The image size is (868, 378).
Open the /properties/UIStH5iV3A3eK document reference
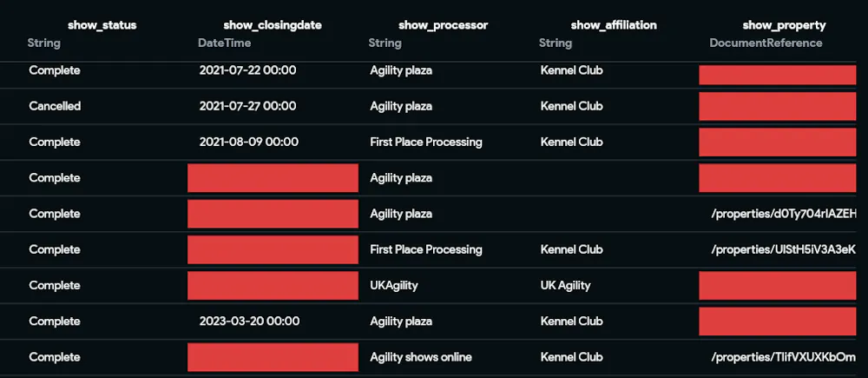(x=784, y=249)
